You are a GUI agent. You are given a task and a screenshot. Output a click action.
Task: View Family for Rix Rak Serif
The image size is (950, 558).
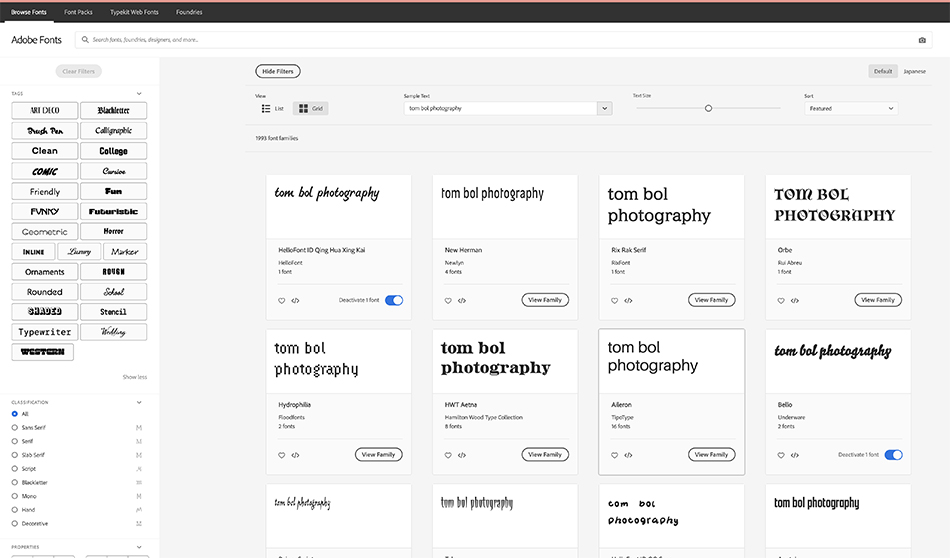click(711, 300)
